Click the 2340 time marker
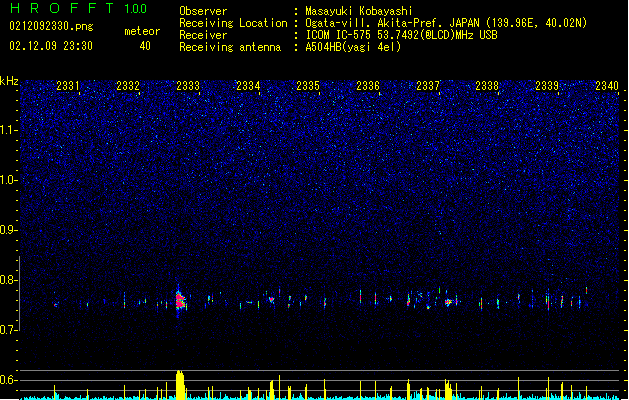This screenshot has height=400, width=629. (607, 86)
